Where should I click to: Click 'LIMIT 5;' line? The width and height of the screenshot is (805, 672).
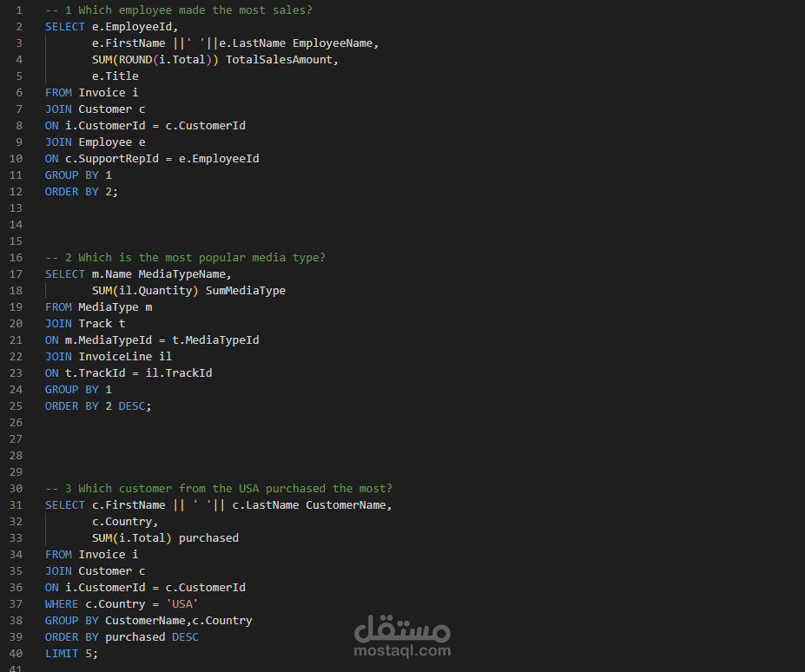pos(71,654)
